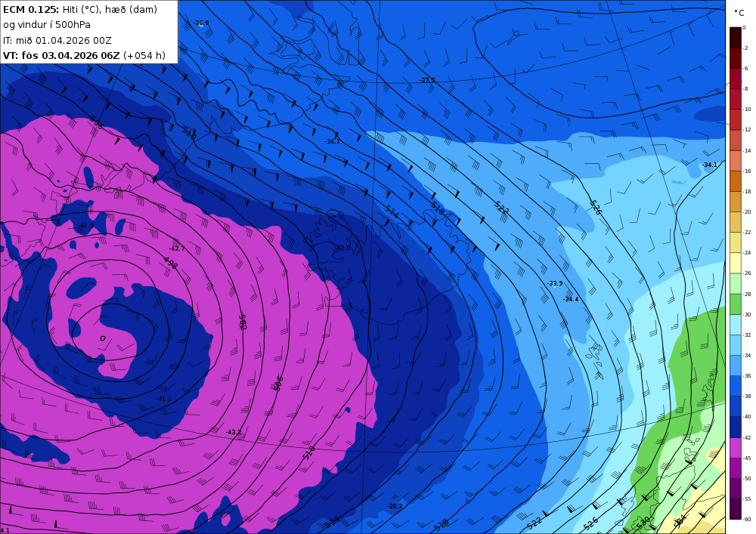Click the "-20" tick label on the legend

coord(747,212)
